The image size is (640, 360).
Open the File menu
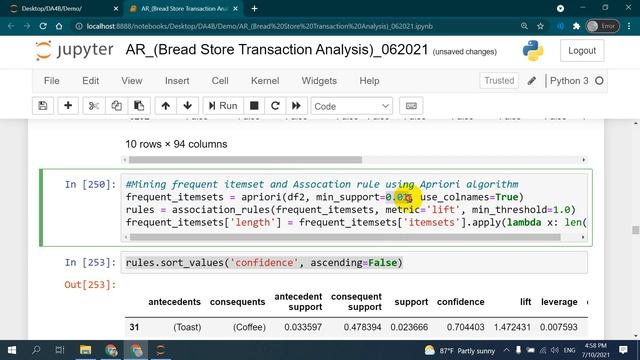click(51, 81)
